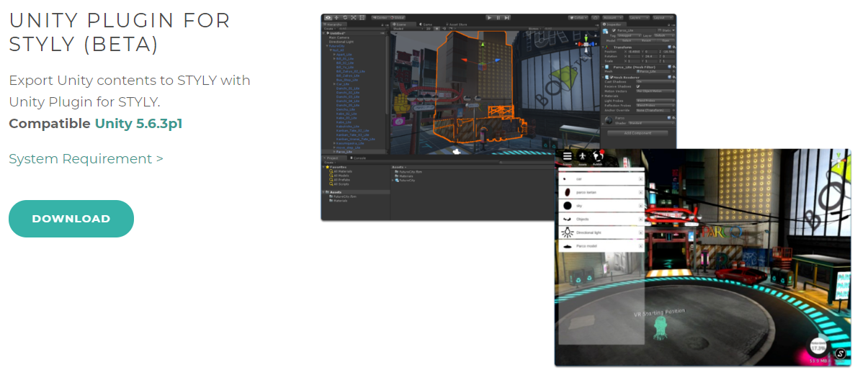
Task: Click the Add Component button in Inspector
Action: [638, 134]
